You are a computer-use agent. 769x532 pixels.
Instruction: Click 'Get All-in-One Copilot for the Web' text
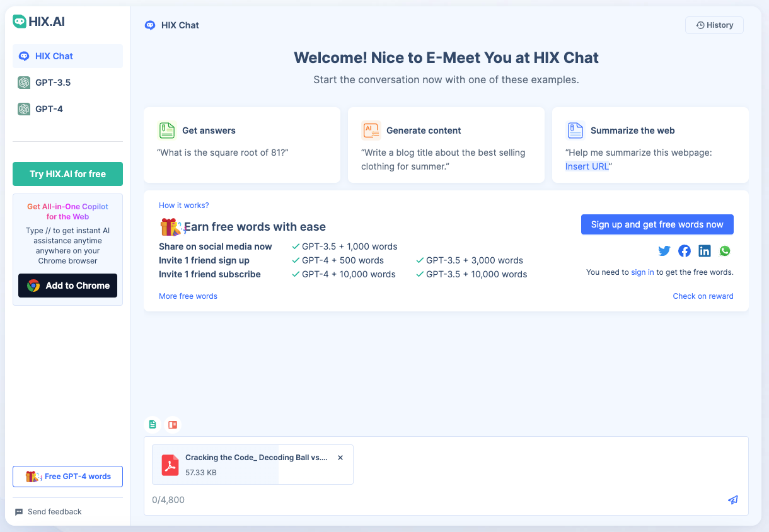pyautogui.click(x=67, y=211)
